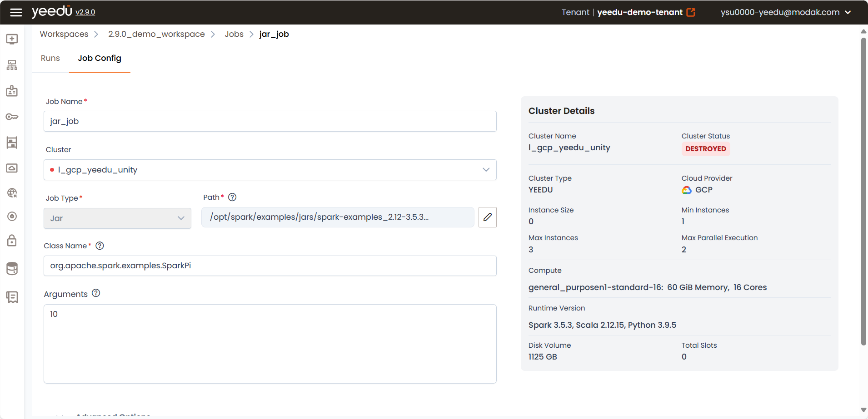The width and height of the screenshot is (868, 419).
Task: Open the notes/logs sidebar icon
Action: click(12, 297)
